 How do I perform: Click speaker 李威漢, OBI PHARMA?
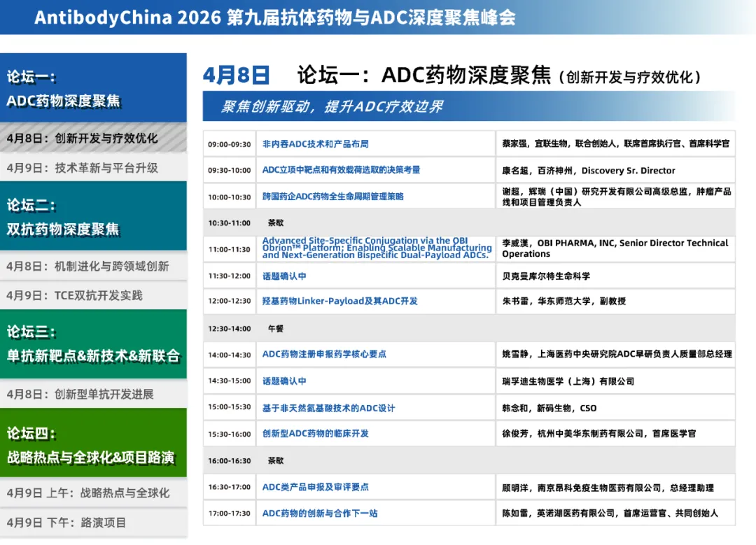click(x=615, y=248)
